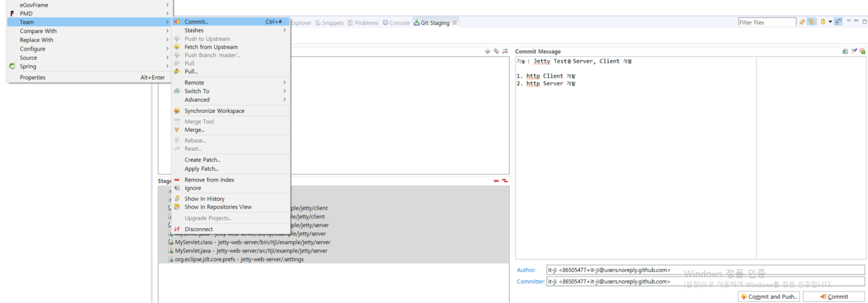This screenshot has width=868, height=303.
Task: Click the red Remove from Index icon
Action: [x=177, y=180]
